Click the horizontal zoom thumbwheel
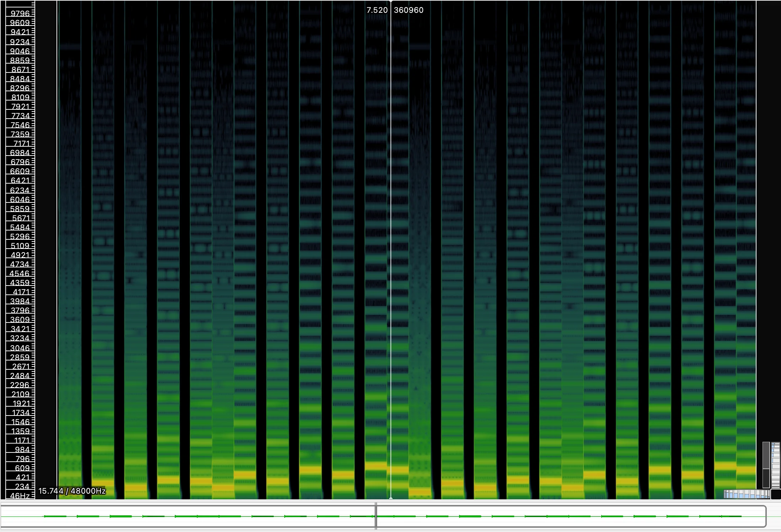 (x=747, y=494)
